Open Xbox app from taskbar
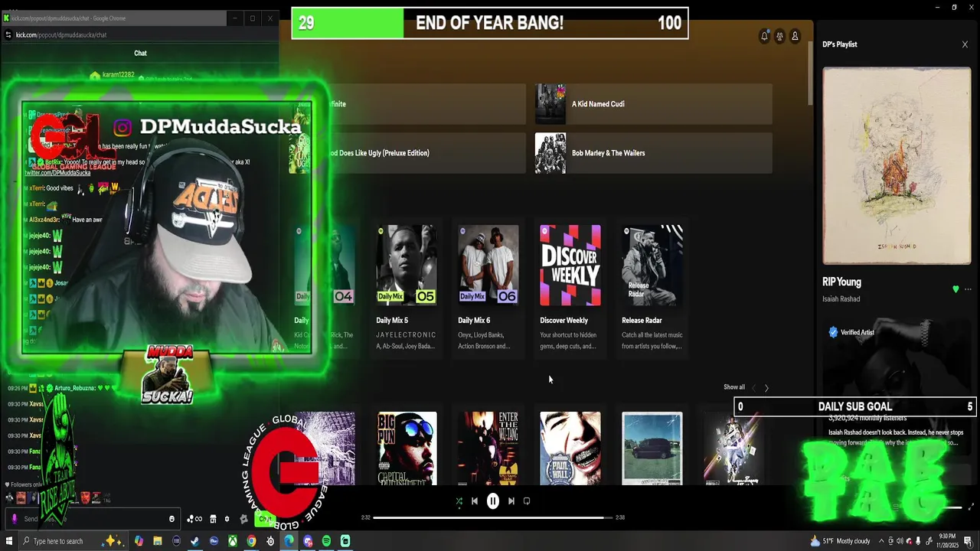This screenshot has width=980, height=551. coord(232,541)
